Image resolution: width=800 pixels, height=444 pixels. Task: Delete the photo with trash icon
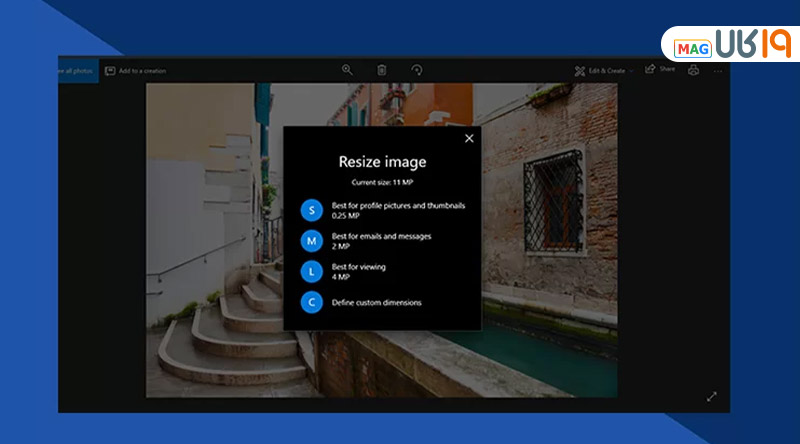click(382, 70)
